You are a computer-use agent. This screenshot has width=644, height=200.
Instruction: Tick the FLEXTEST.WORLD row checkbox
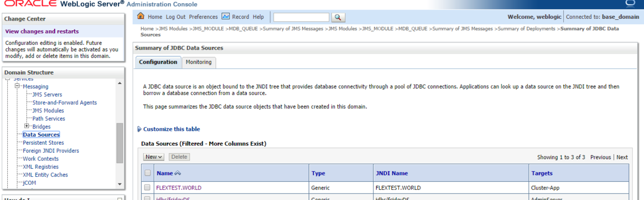pyautogui.click(x=148, y=188)
